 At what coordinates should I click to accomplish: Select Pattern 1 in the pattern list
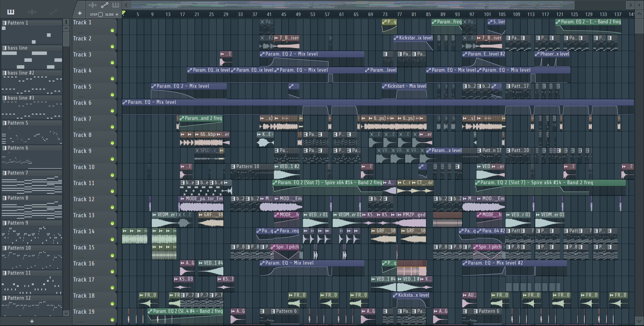[x=32, y=23]
